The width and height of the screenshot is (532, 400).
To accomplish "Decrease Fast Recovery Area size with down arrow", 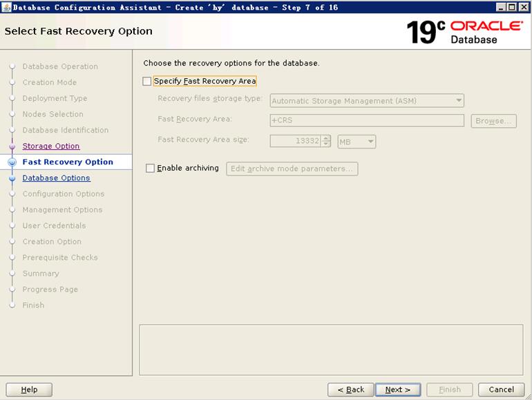I will [x=325, y=144].
